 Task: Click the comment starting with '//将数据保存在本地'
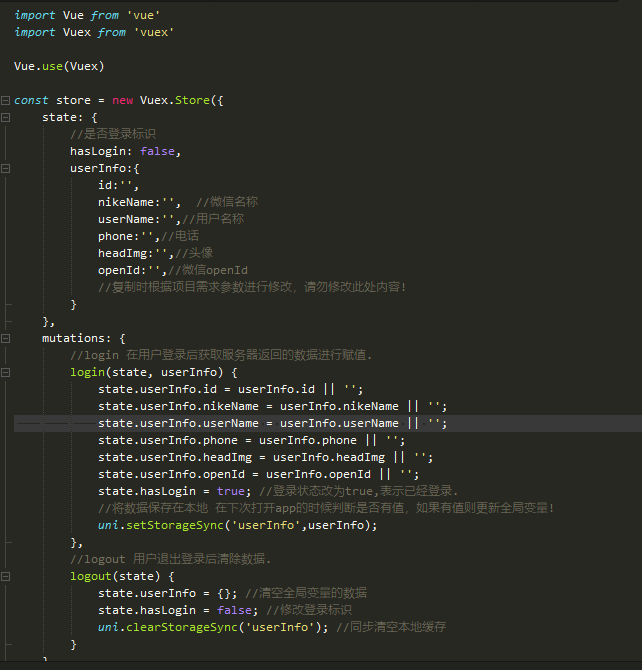(x=327, y=508)
